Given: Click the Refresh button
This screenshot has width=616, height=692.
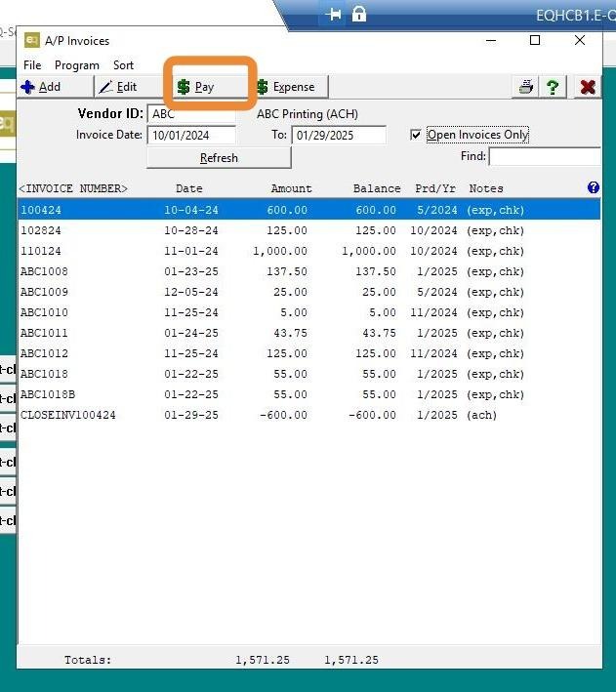Looking at the screenshot, I should coord(219,157).
